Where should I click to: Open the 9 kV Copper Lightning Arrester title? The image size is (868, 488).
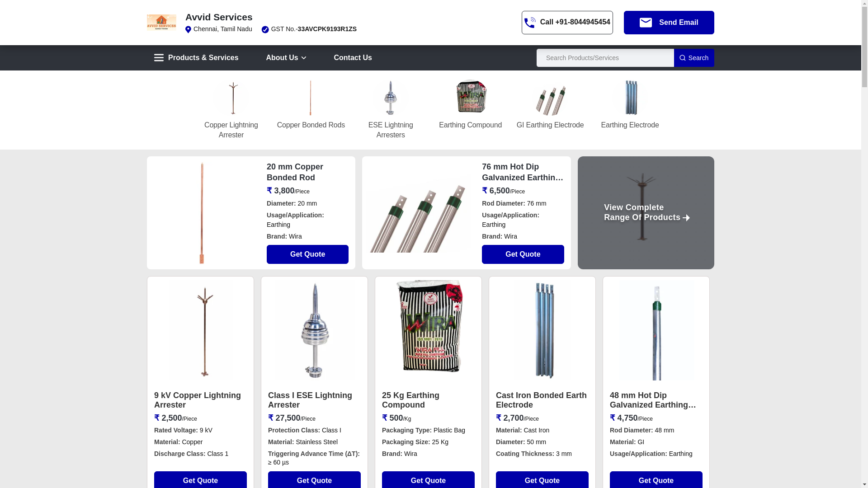(x=198, y=400)
